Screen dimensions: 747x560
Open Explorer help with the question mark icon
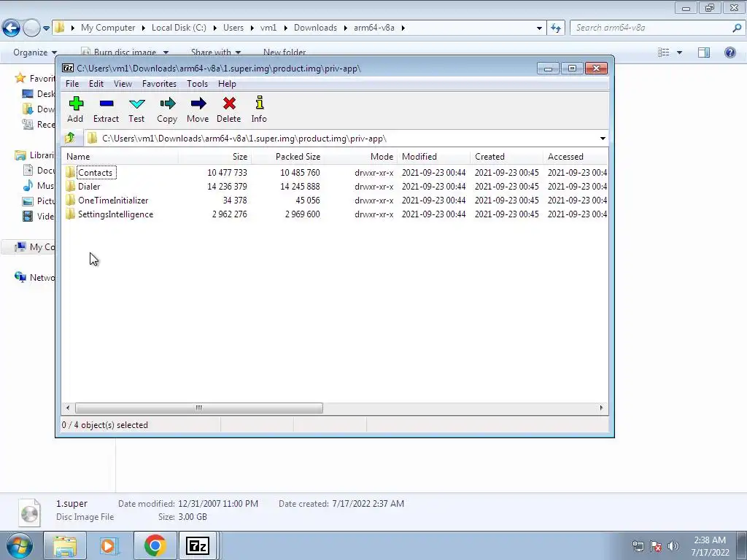coord(729,52)
